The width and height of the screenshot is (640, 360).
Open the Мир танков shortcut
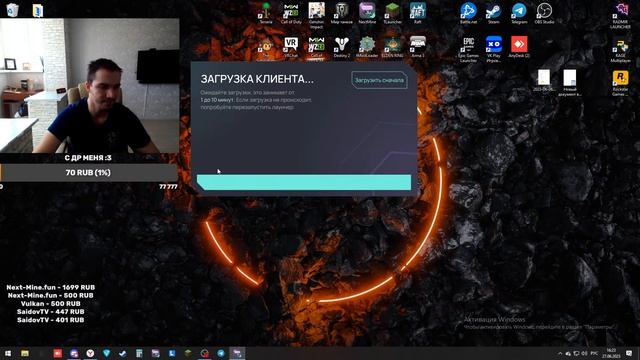(x=342, y=13)
